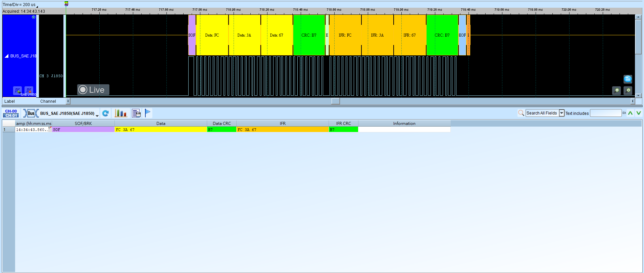Select yellow Data cell 'FC 3A 67'
The height and width of the screenshot is (273, 644).
tap(161, 129)
